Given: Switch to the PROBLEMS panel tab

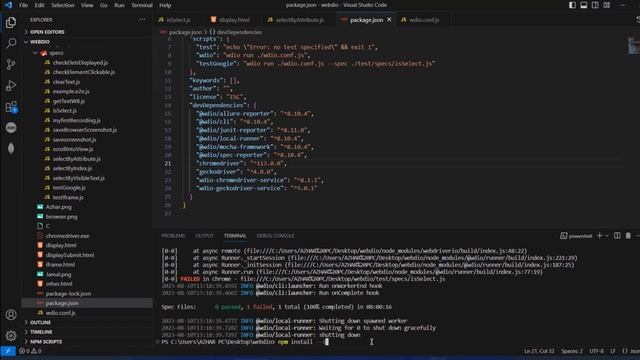Looking at the screenshot, I should (173, 236).
